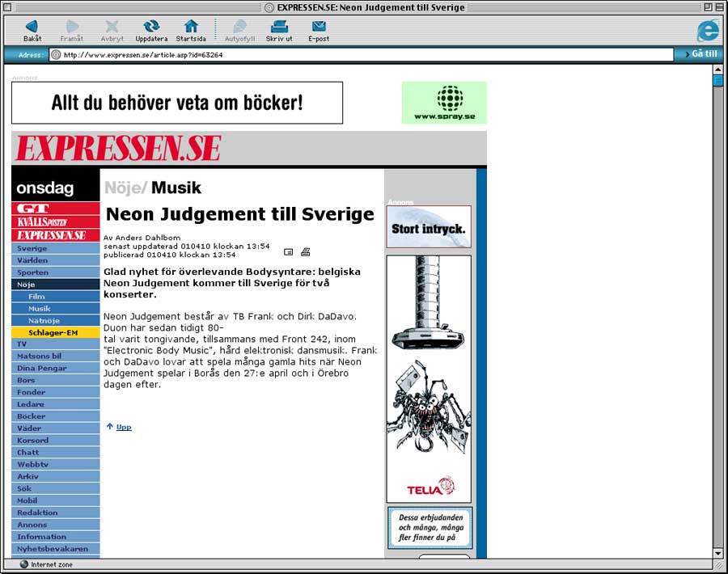The height and width of the screenshot is (574, 728).
Task: Open the Sverige section
Action: tap(55, 248)
